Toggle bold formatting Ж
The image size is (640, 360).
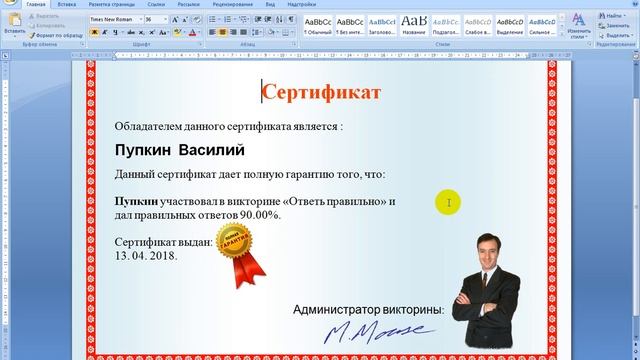94,32
